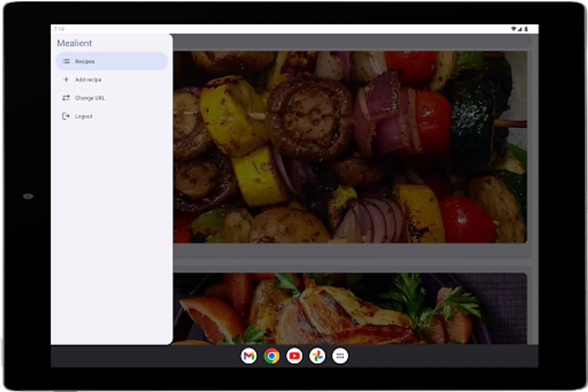Click the Mealient drawer title
Image resolution: width=588 pixels, height=392 pixels.
tap(74, 43)
